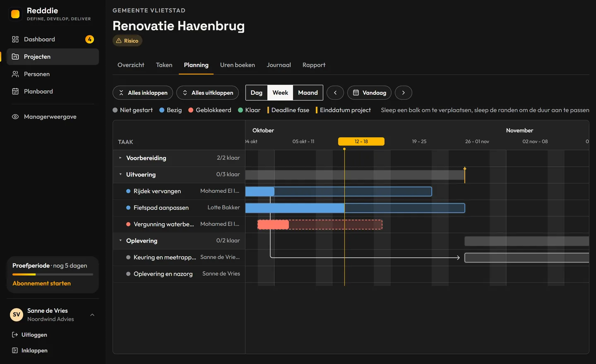596x364 pixels.
Task: Click Alles inklappen button
Action: tap(143, 93)
